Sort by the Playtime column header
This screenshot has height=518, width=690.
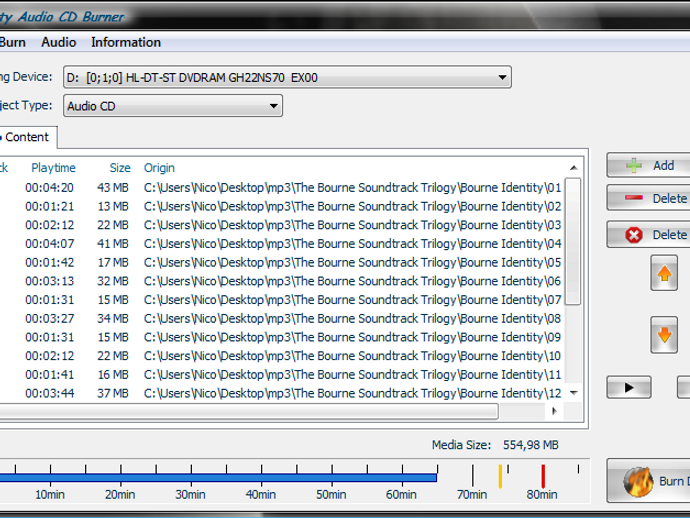[53, 168]
